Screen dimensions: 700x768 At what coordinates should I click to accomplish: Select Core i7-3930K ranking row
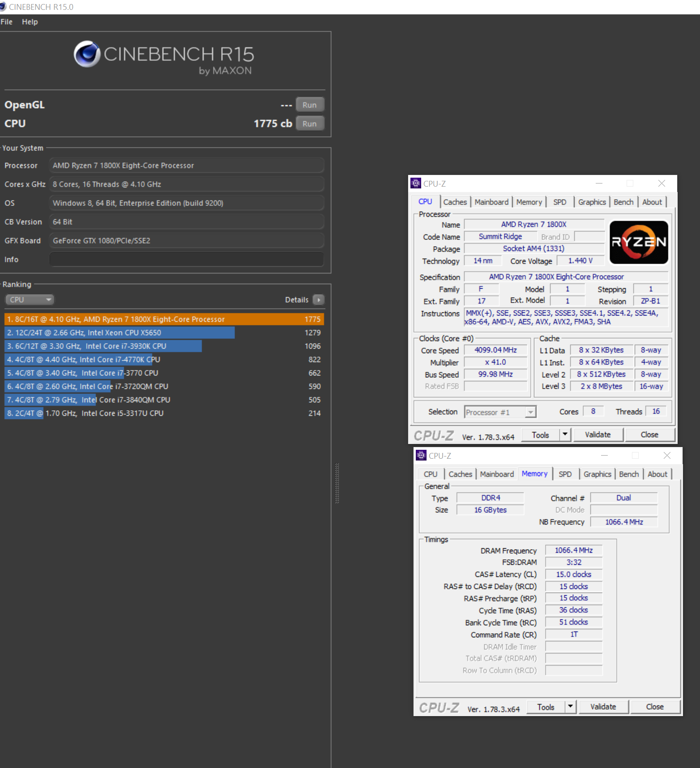point(164,346)
